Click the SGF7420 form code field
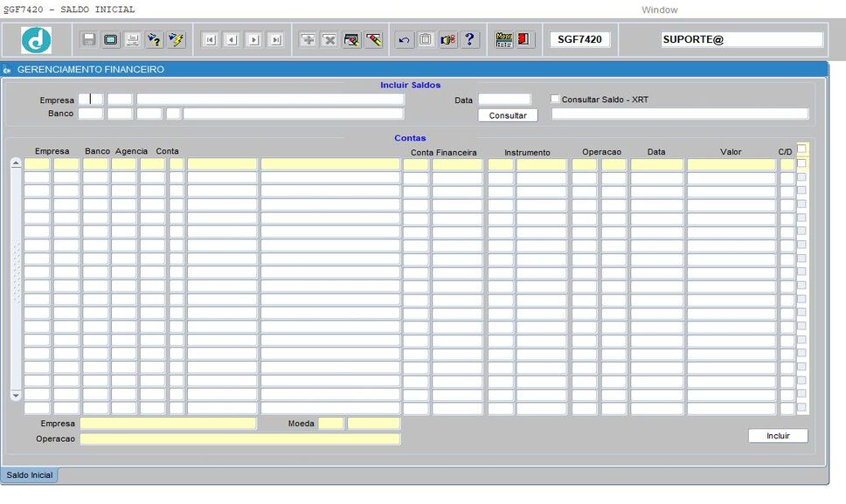 click(x=580, y=39)
